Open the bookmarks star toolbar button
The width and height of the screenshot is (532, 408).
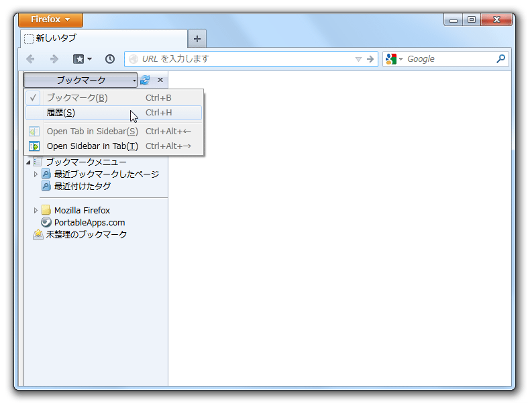[78, 59]
